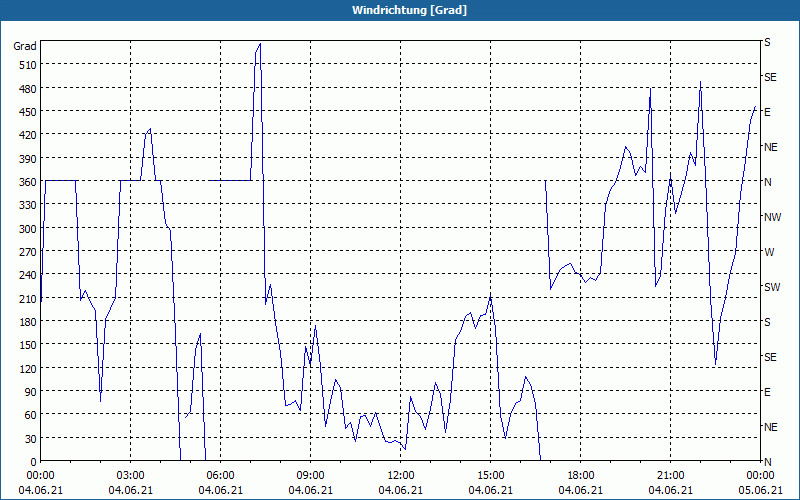Click the 300 degree axis label
The height and width of the screenshot is (500, 800).
(28, 229)
